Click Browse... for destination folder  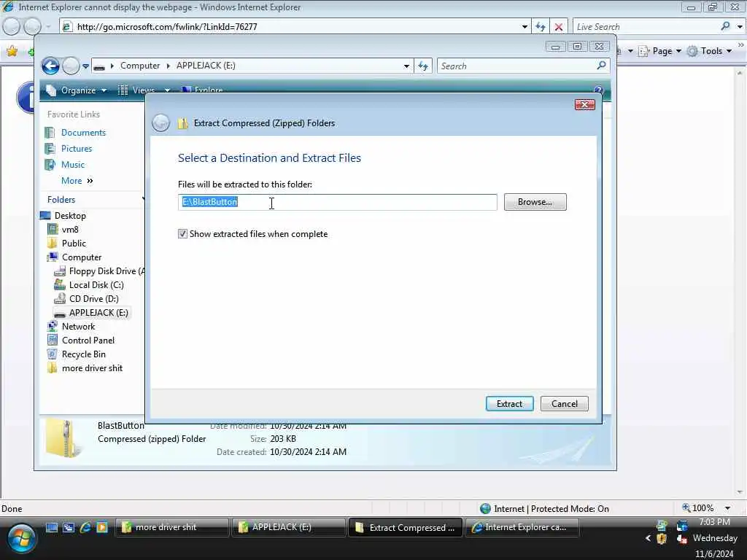click(535, 202)
